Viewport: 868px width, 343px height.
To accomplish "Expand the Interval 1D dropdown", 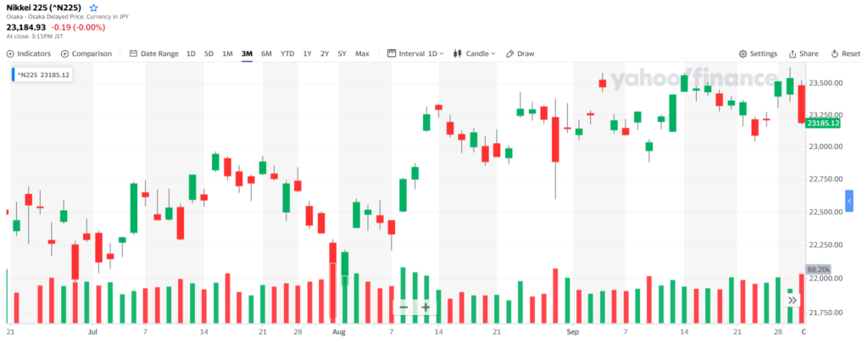I will tap(415, 53).
